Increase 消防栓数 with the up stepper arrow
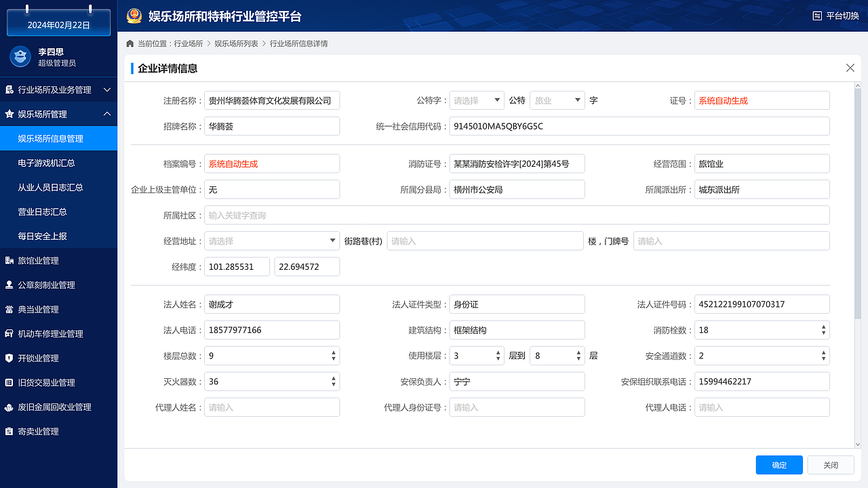 click(x=823, y=327)
